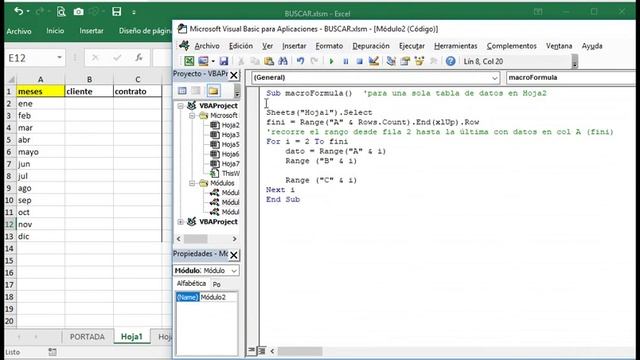Open Find with the binoculars icon
This screenshot has width=640, height=360.
pos(283,61)
